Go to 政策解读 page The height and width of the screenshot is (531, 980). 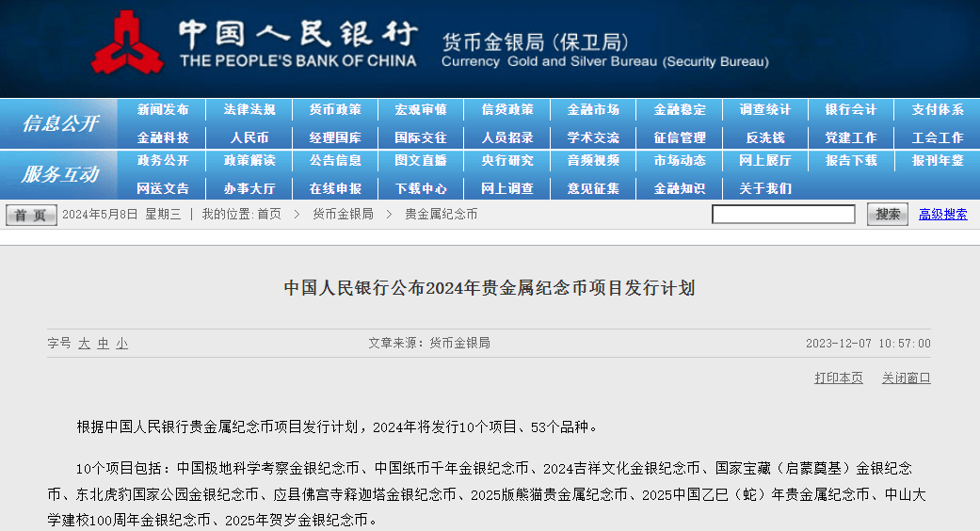(x=249, y=161)
